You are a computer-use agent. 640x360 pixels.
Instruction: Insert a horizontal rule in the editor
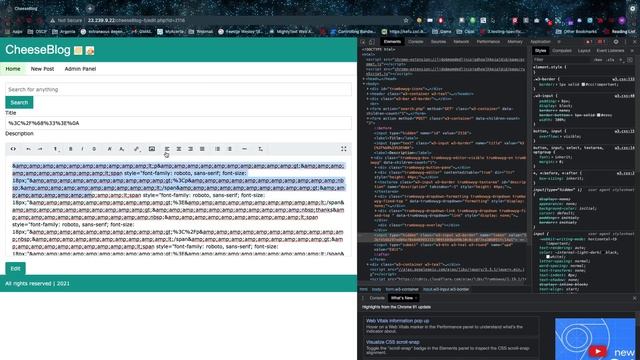[x=244, y=149]
